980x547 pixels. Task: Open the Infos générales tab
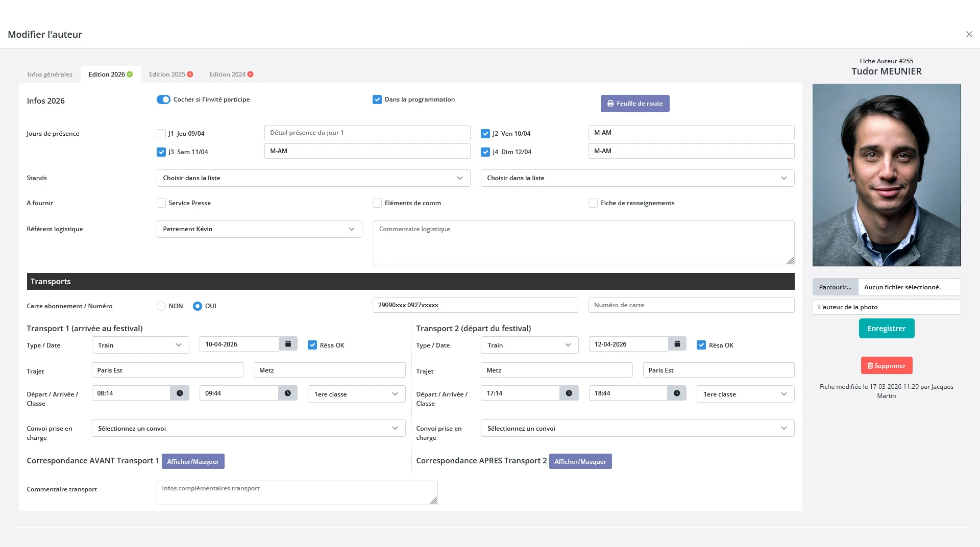50,74
